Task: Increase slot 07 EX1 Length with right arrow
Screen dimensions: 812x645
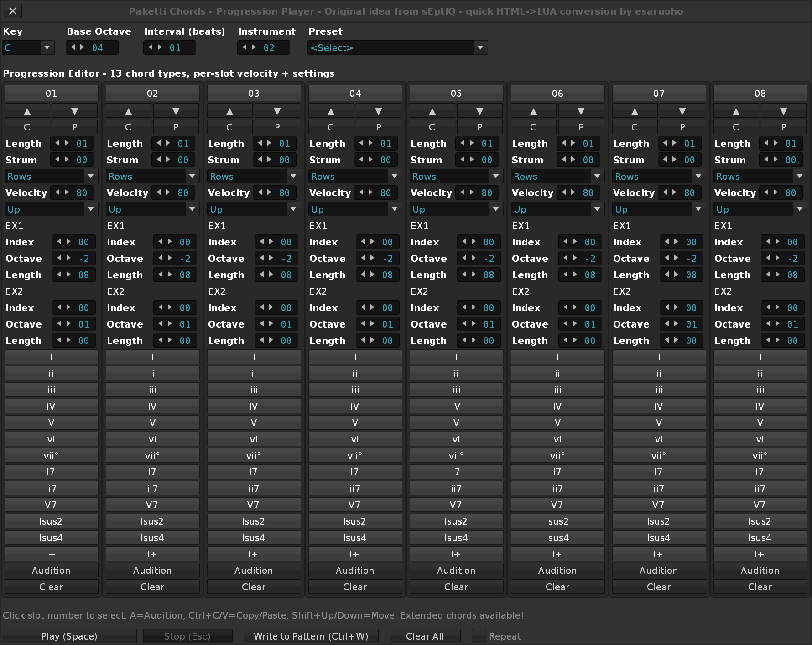Action: 676,274
